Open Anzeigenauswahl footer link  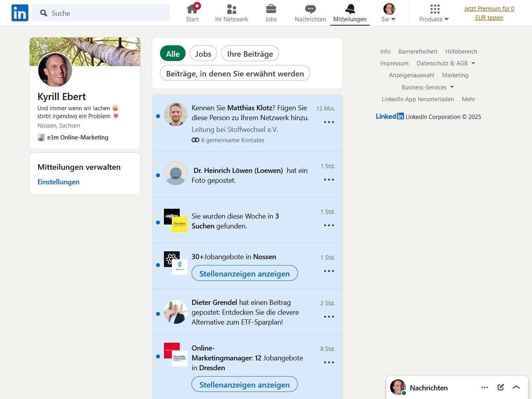tap(411, 75)
